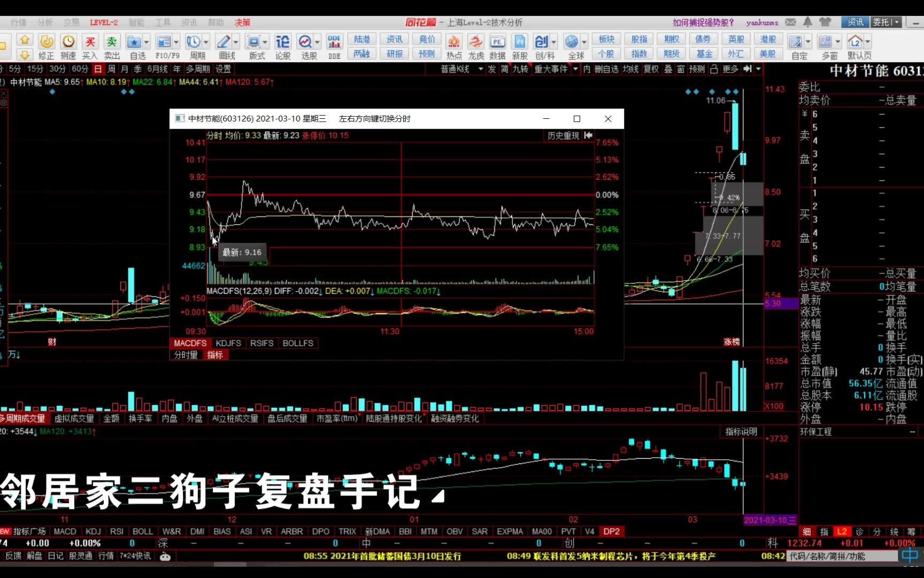Click the notification bell icon
The image size is (924, 578).
coord(808,22)
